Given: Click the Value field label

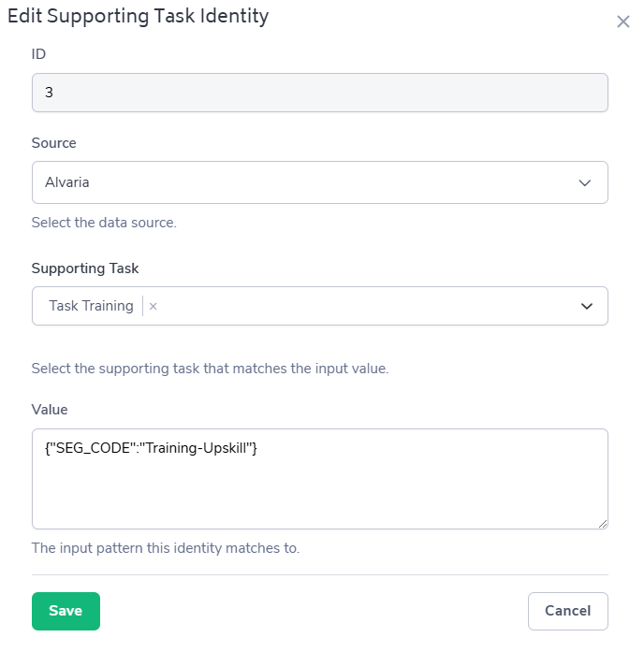Looking at the screenshot, I should point(50,410).
